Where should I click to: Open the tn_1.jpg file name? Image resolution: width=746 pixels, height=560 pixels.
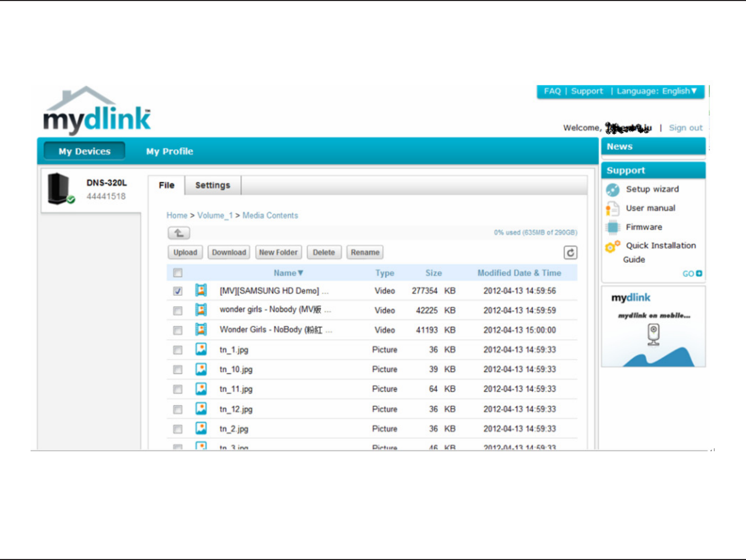point(234,350)
